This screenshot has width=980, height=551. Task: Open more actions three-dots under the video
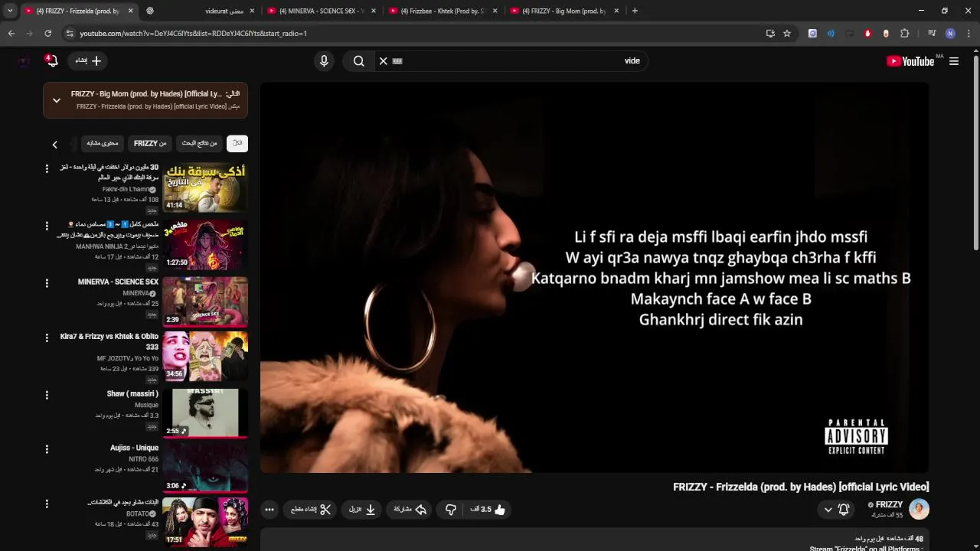[x=269, y=510]
